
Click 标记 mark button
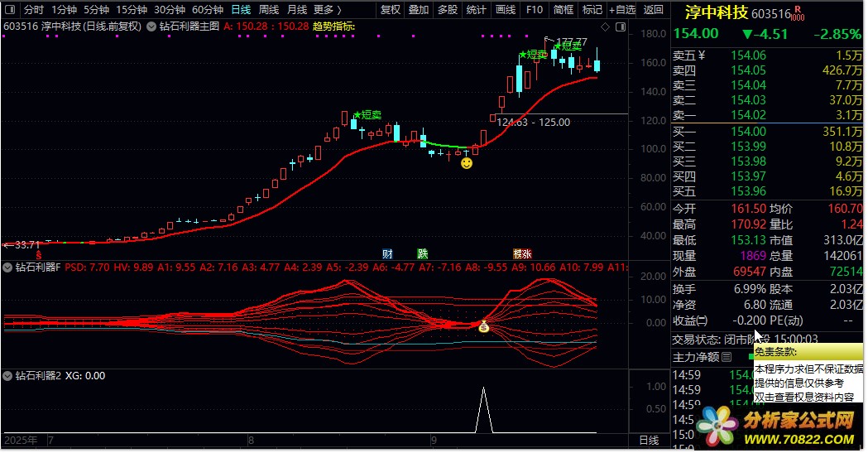tap(592, 9)
